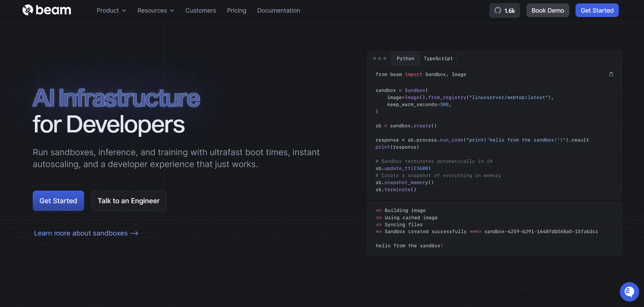
Task: Click the hero Get Started button
Action: (x=58, y=201)
